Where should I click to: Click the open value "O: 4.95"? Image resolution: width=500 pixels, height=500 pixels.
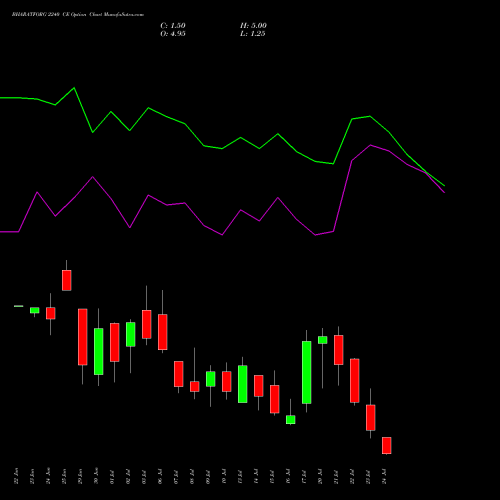(x=173, y=34)
